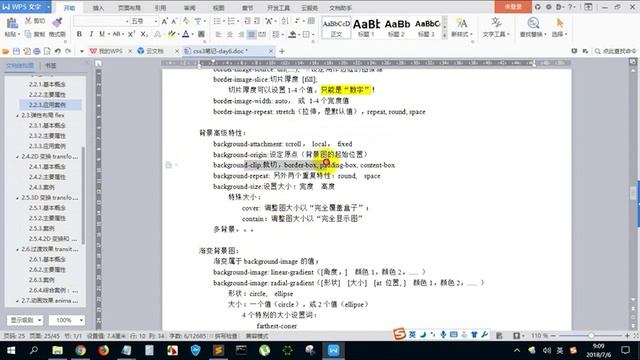Open Chrome from the Windows taskbar
The height and width of the screenshot is (360, 640).
[80, 350]
